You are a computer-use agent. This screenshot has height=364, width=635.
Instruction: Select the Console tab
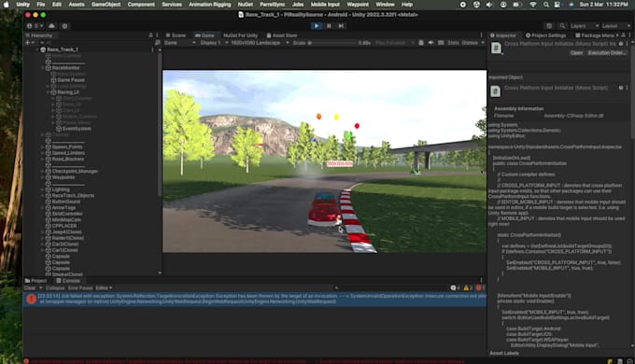point(68,281)
